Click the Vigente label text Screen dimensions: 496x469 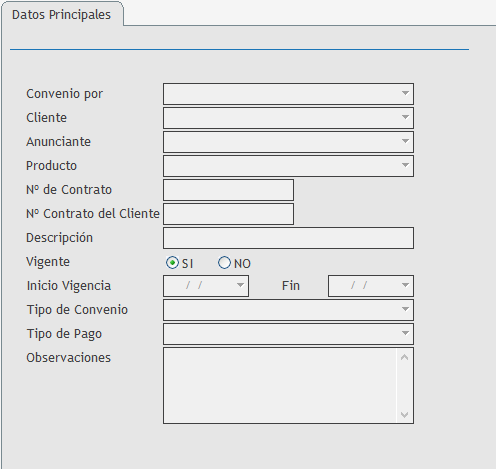click(x=48, y=262)
